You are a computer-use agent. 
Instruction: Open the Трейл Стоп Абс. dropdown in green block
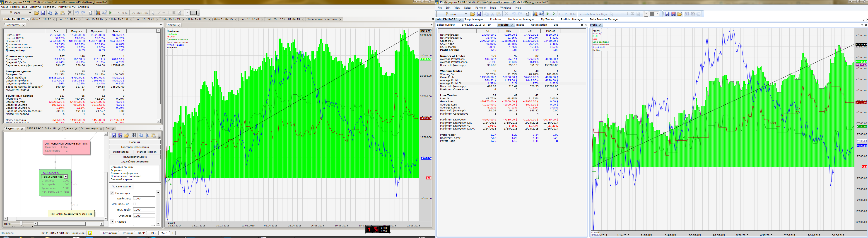[66, 177]
